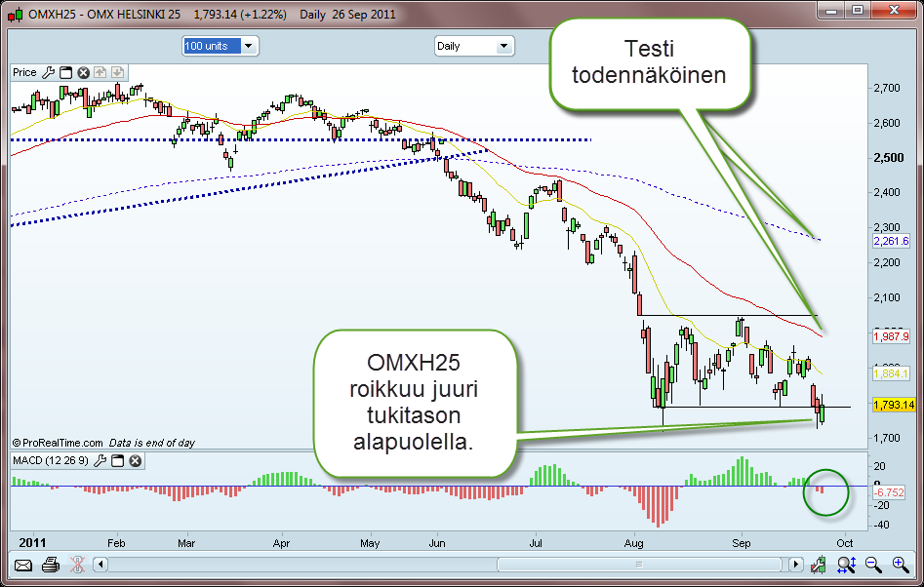The image size is (924, 587).
Task: Click the blue 2,261.6 moving average value
Action: [x=891, y=241]
